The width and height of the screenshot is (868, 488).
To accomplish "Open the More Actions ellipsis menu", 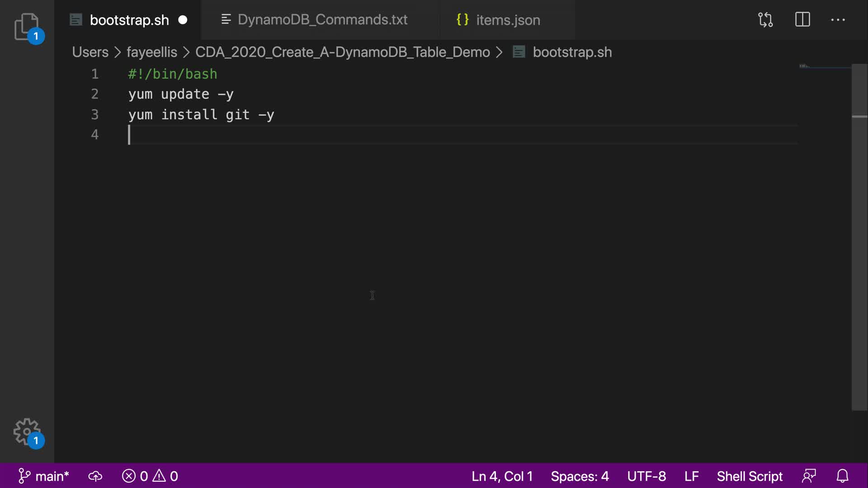I will click(838, 20).
